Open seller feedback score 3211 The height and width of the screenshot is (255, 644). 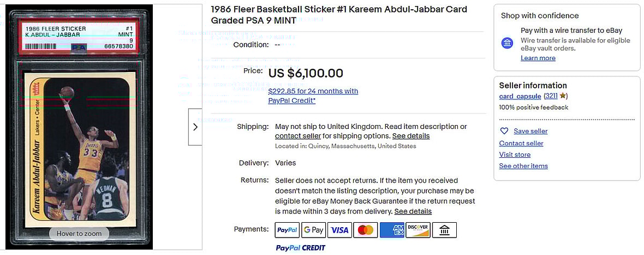point(551,96)
